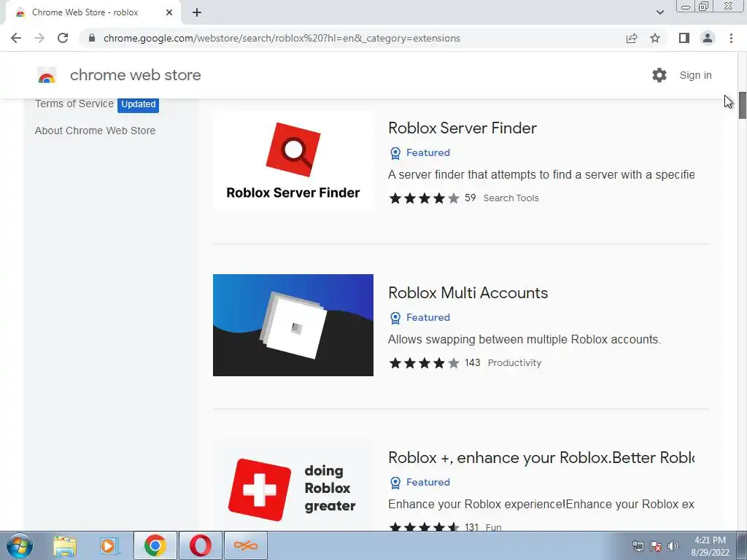Open Terms of Service link
Image resolution: width=747 pixels, height=560 pixels.
(x=74, y=104)
